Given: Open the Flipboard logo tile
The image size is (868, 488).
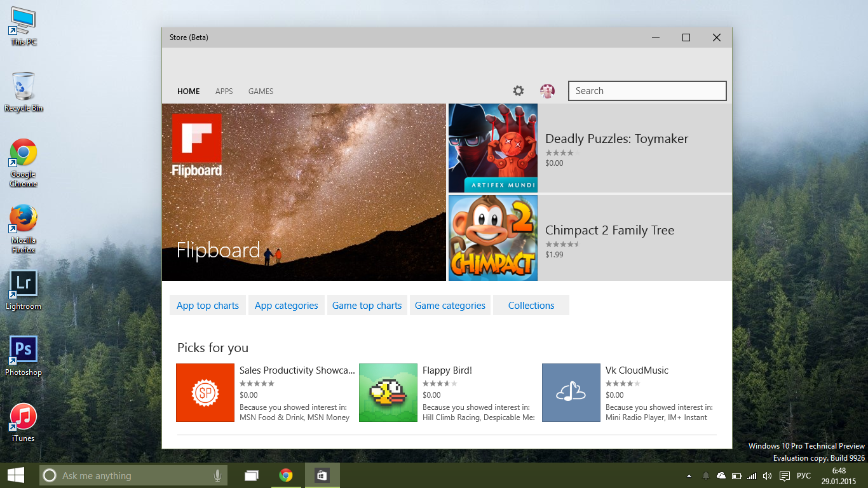Looking at the screenshot, I should point(197,146).
